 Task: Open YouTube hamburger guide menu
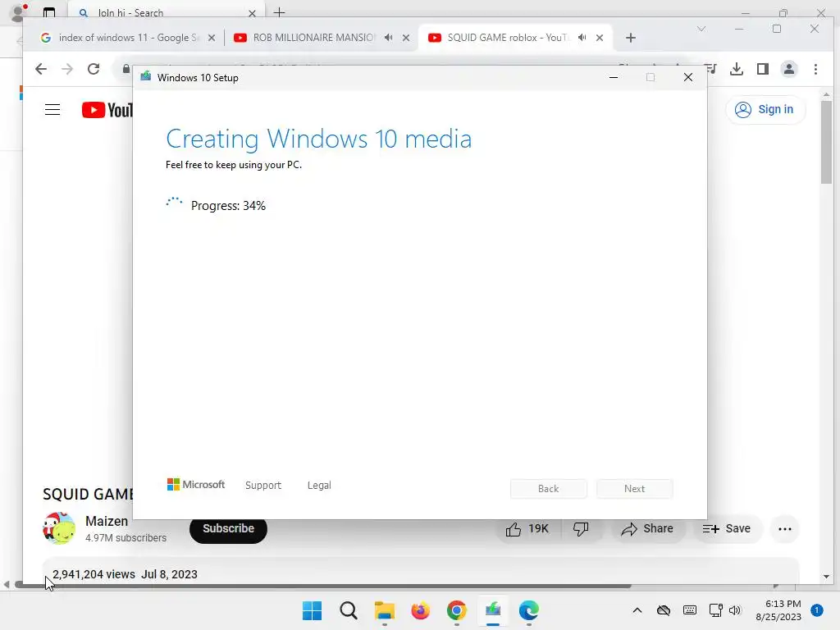tap(52, 110)
